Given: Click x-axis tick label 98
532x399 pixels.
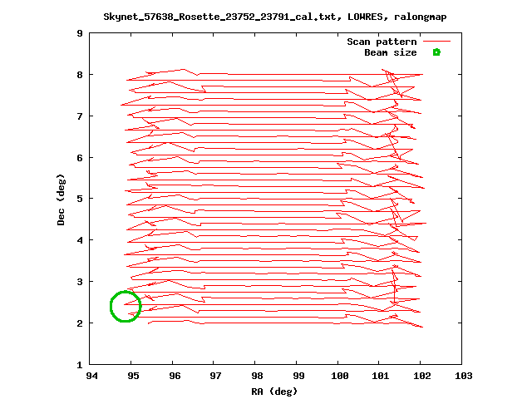Looking at the screenshot, I should tap(257, 376).
